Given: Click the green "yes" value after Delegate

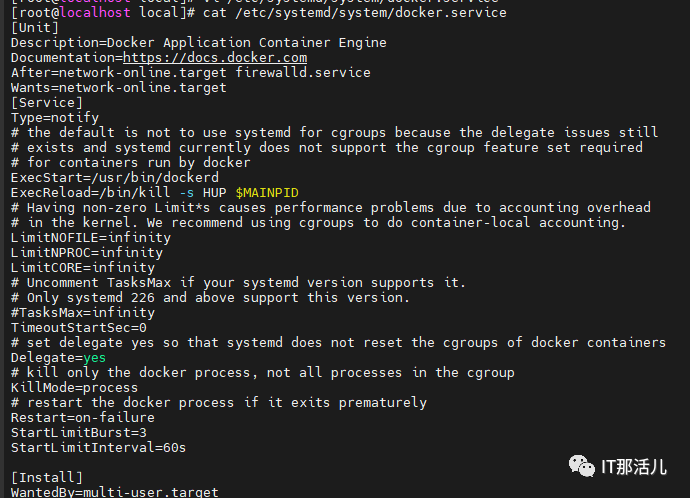Looking at the screenshot, I should [x=94, y=357].
